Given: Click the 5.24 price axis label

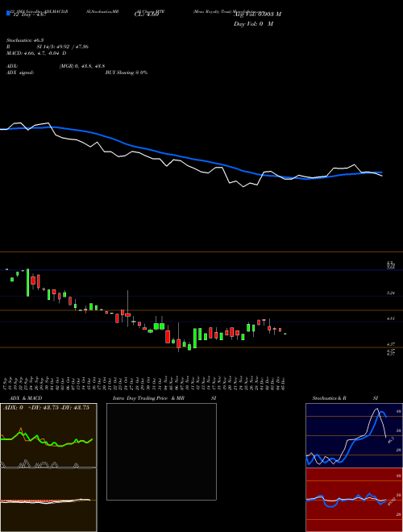Looking at the screenshot, I should pos(391,293).
